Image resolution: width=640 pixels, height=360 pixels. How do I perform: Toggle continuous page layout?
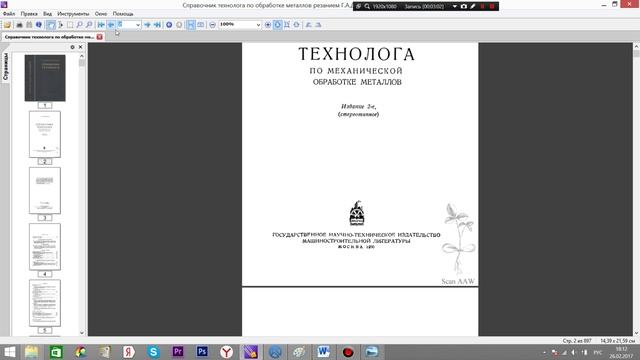[x=191, y=25]
